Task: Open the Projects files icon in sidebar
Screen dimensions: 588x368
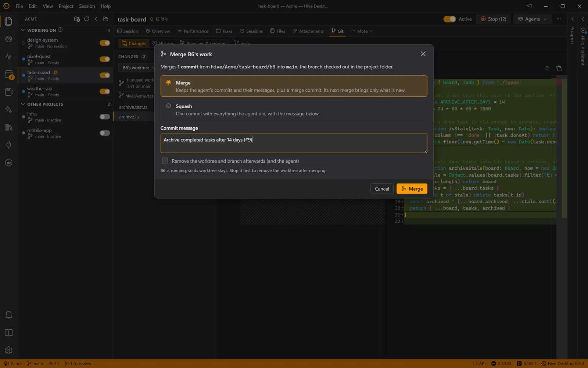Action: click(x=8, y=21)
